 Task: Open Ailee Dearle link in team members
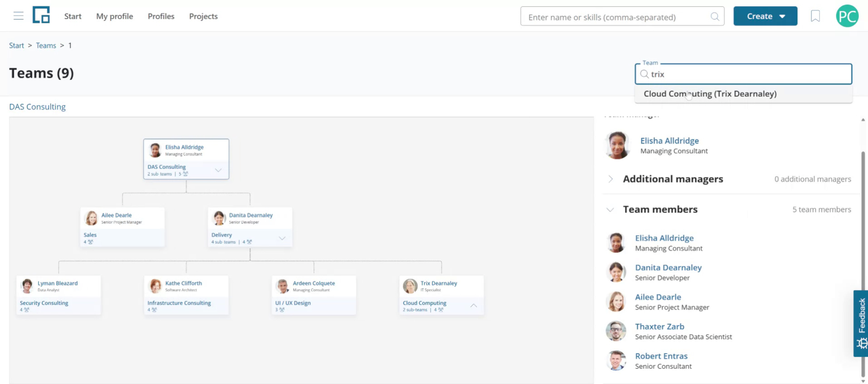point(658,297)
